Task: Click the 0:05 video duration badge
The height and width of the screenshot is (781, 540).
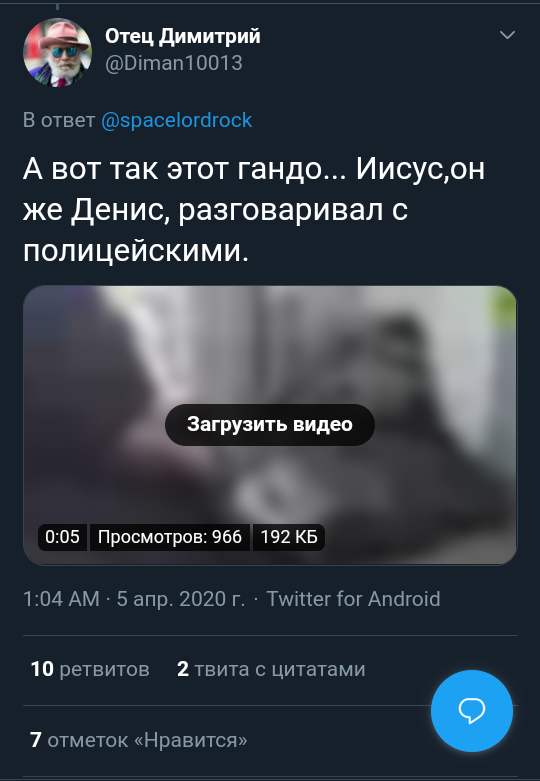Action: coord(62,537)
